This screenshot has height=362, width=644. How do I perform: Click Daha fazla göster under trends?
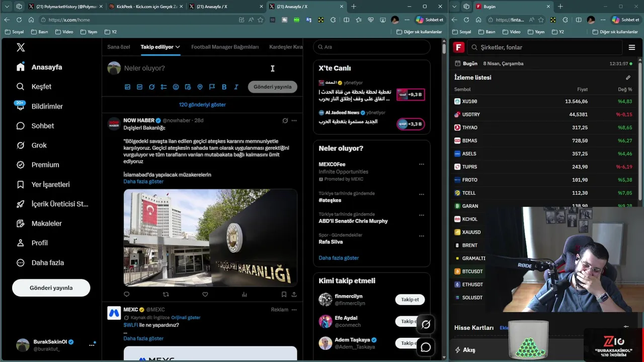coord(339,258)
